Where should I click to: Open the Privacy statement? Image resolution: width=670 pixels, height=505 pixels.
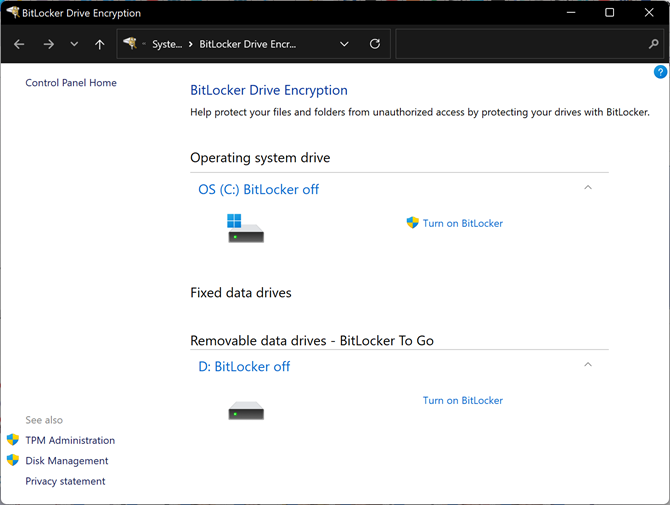(65, 482)
